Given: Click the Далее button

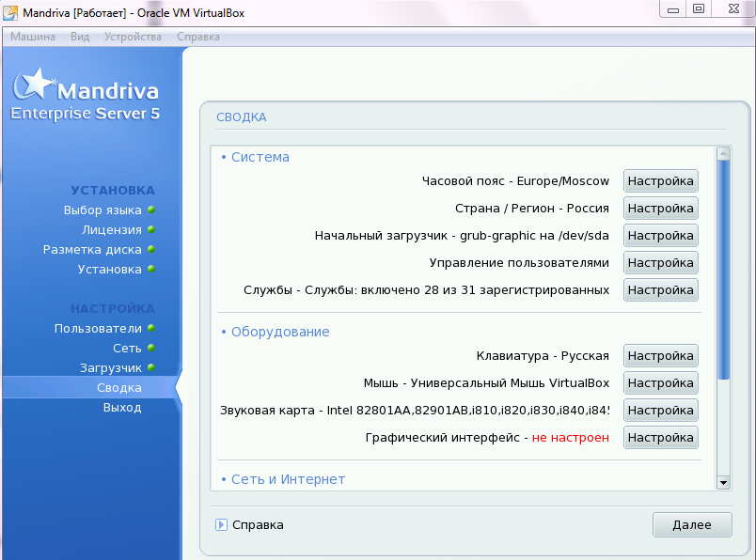Looking at the screenshot, I should [x=692, y=524].
